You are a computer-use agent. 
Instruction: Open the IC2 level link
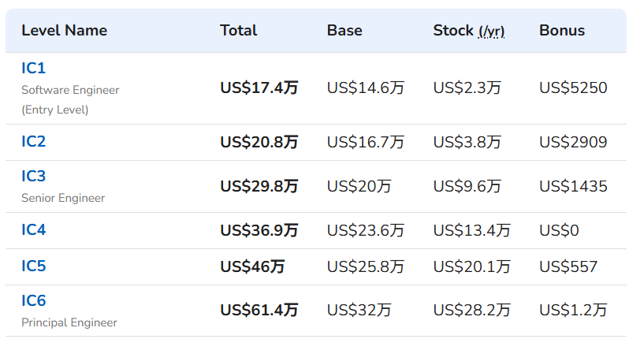pyautogui.click(x=33, y=141)
